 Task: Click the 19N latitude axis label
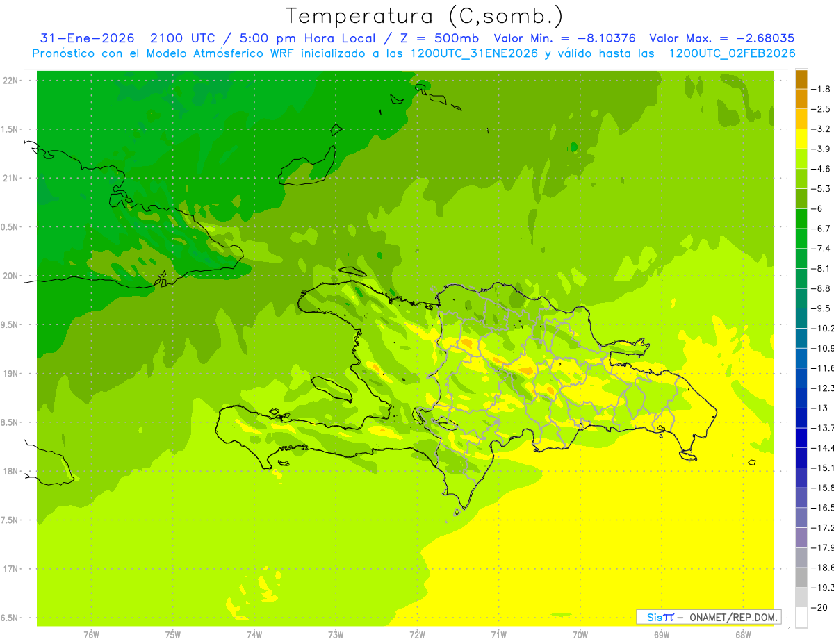pyautogui.click(x=12, y=374)
